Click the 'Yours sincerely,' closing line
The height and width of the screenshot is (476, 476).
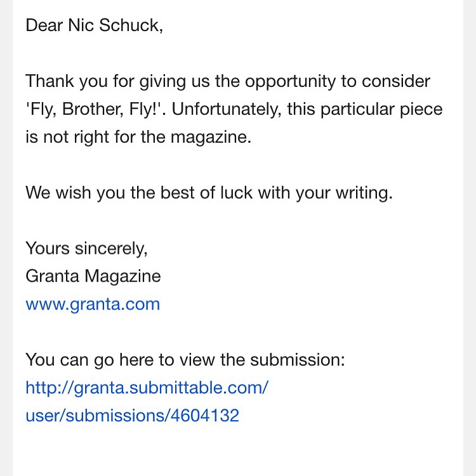(86, 248)
